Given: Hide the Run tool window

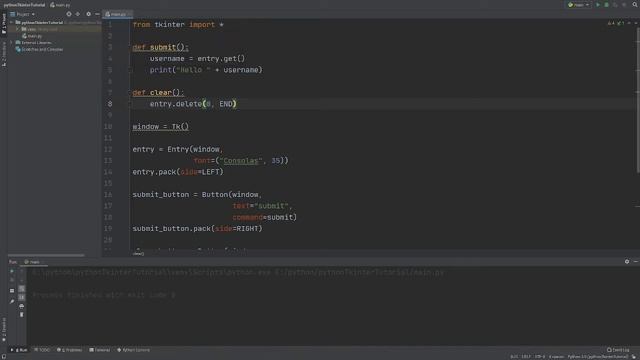Looking at the screenshot, I should click(x=636, y=262).
